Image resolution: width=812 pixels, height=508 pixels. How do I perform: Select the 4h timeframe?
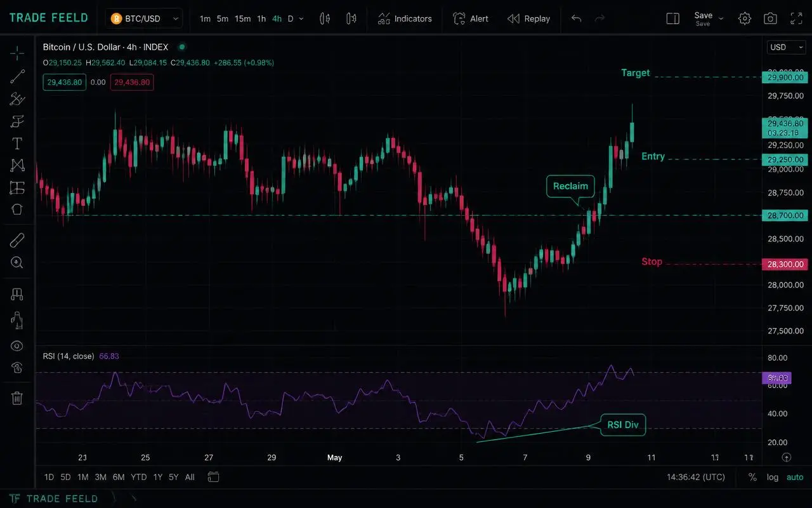(x=277, y=18)
